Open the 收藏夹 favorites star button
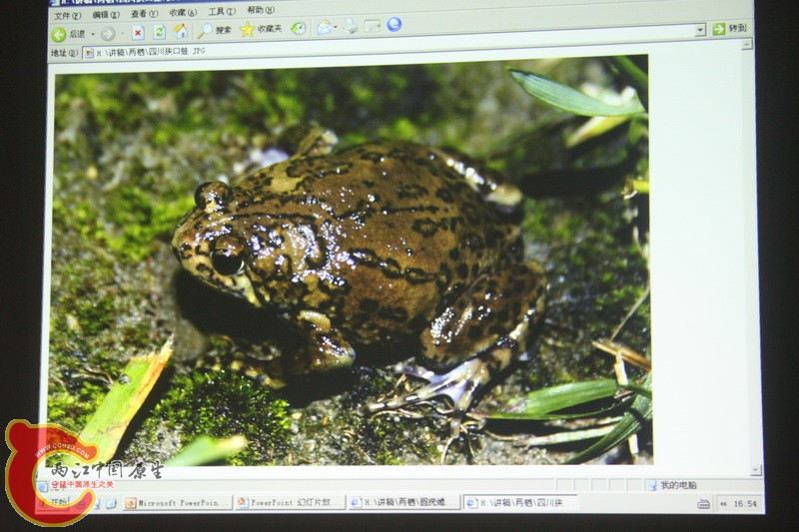799x532 pixels. click(x=261, y=29)
